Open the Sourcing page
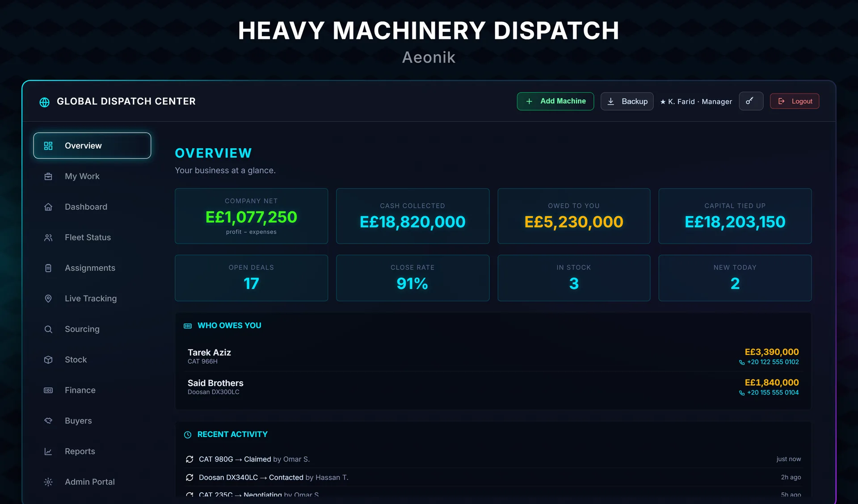The width and height of the screenshot is (858, 504). click(x=92, y=329)
